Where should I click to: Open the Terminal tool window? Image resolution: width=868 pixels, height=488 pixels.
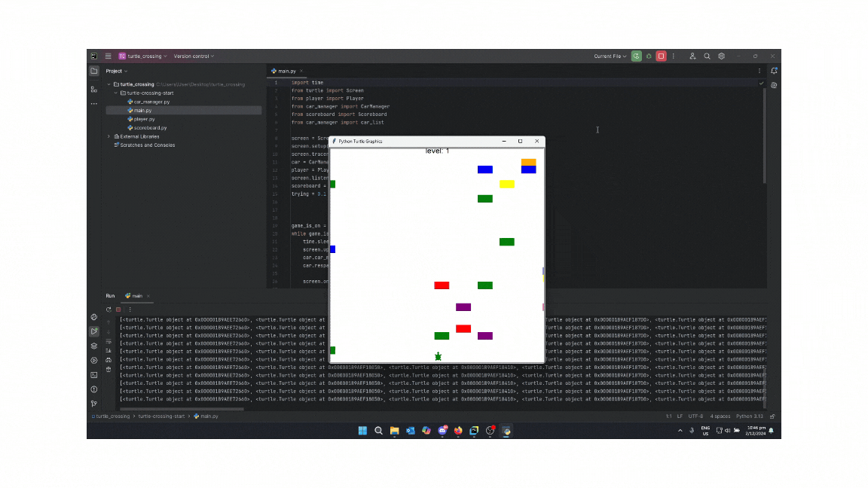point(94,375)
